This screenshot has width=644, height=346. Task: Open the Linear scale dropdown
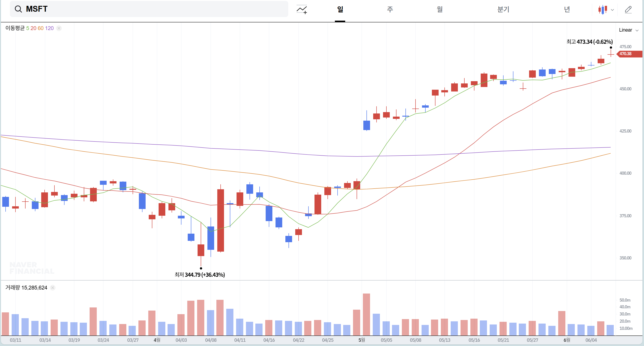(x=629, y=30)
